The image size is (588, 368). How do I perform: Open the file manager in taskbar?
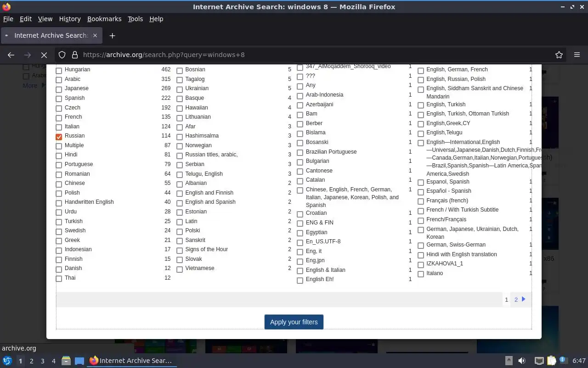(x=66, y=361)
